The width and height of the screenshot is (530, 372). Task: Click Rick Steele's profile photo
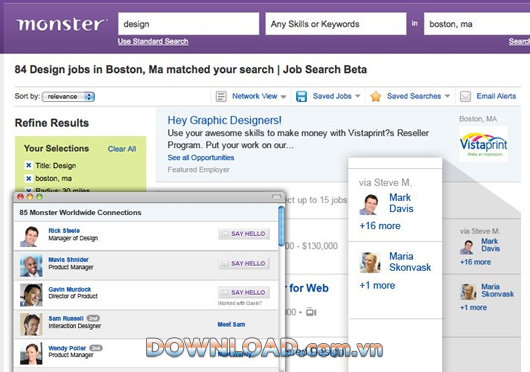(x=31, y=237)
